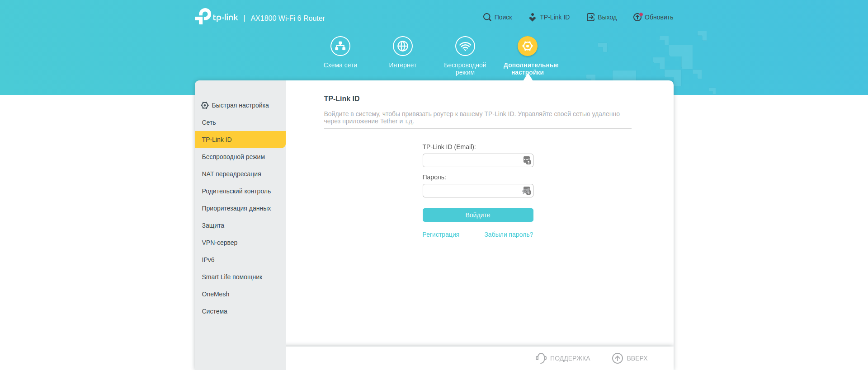Open the VPN-сервер sidebar item
868x370 pixels.
220,243
